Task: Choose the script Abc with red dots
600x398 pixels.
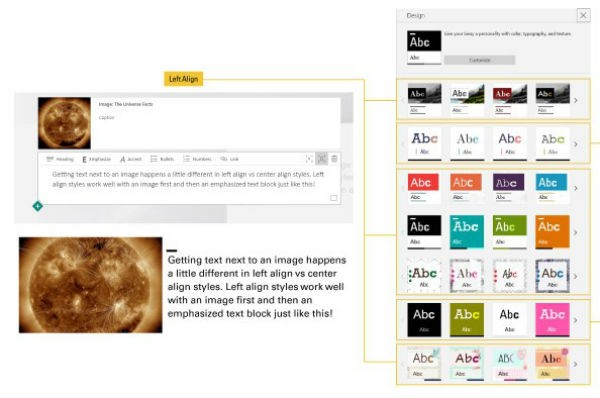Action: (510, 276)
